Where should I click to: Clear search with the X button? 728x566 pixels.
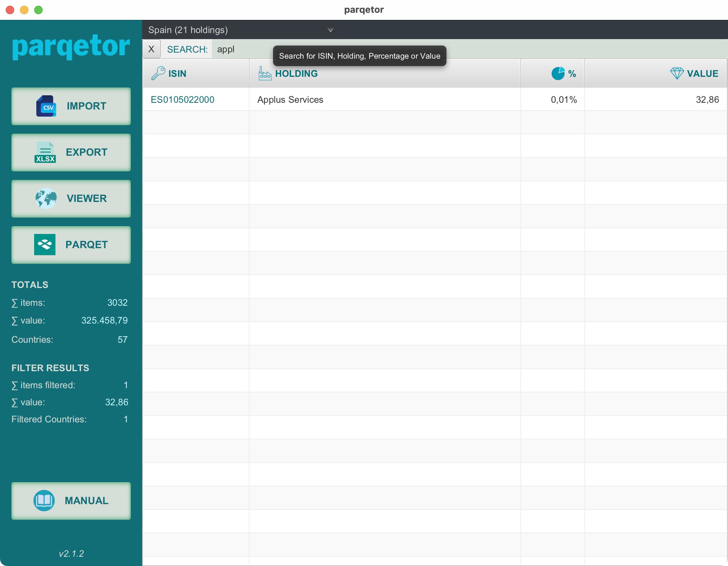[151, 49]
